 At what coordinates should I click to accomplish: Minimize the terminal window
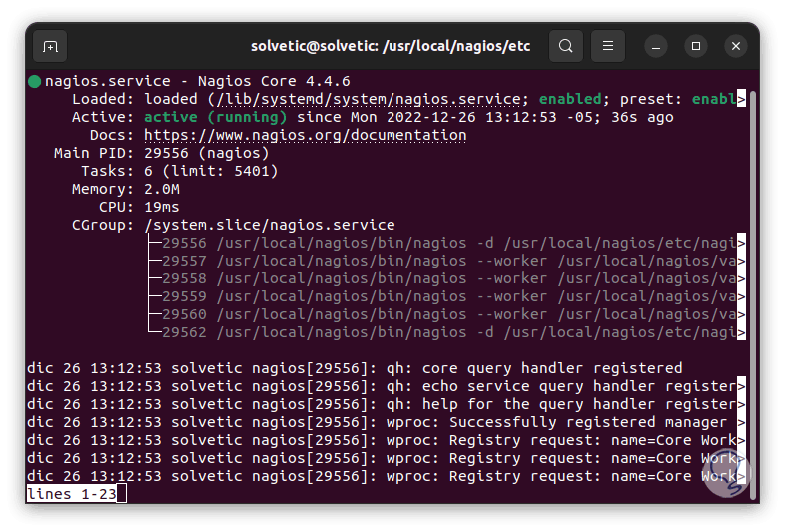coord(656,47)
